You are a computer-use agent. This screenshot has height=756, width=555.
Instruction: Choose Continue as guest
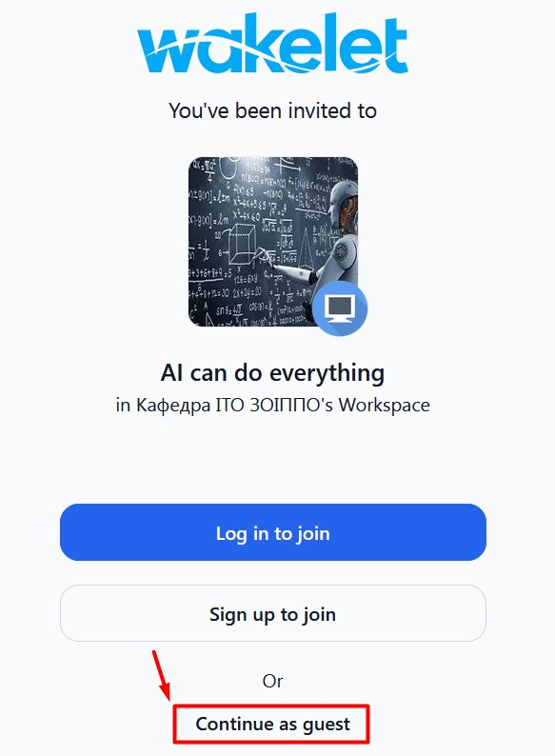[272, 724]
